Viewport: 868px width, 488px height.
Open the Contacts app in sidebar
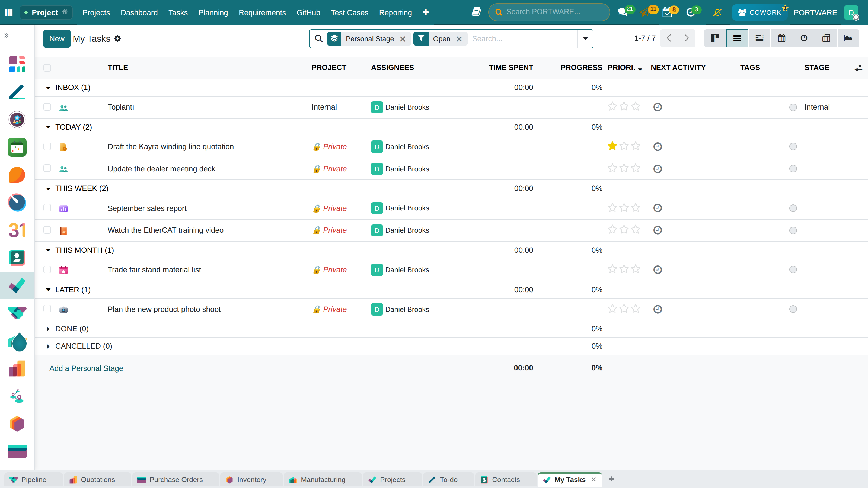tap(17, 258)
